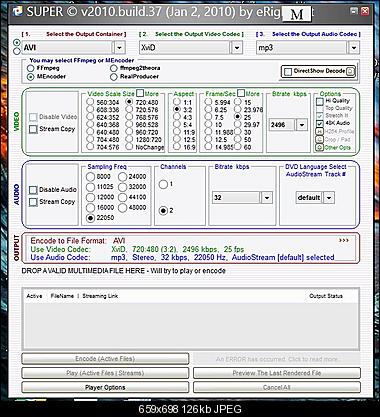Image resolution: width=380 pixels, height=417 pixels.
Task: Click Encode (Active Files) button
Action: pos(105,359)
